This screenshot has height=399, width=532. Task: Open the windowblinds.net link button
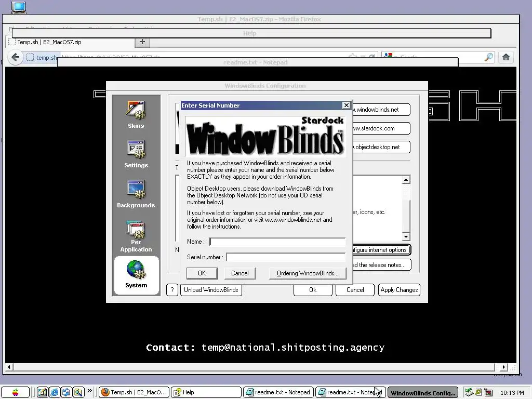pos(381,110)
